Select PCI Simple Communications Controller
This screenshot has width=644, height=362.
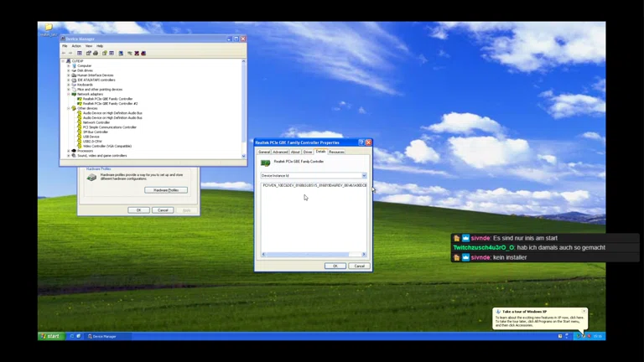click(x=110, y=127)
